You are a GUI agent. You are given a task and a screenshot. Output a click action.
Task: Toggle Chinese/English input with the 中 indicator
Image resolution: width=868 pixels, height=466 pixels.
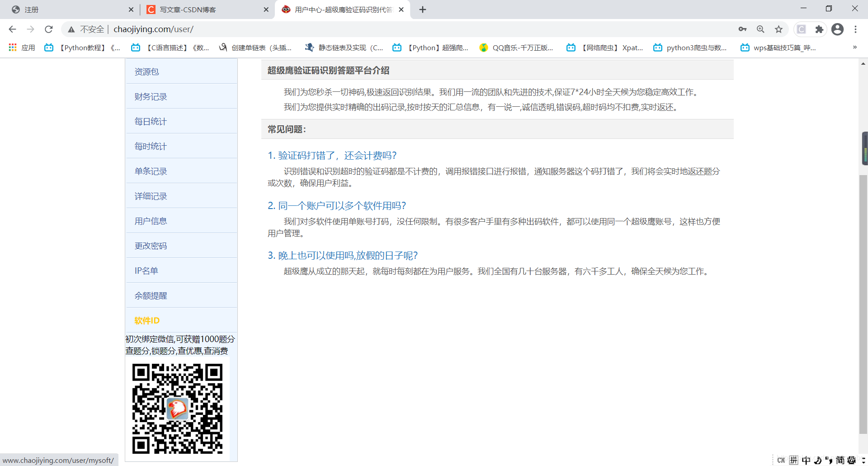coord(806,460)
